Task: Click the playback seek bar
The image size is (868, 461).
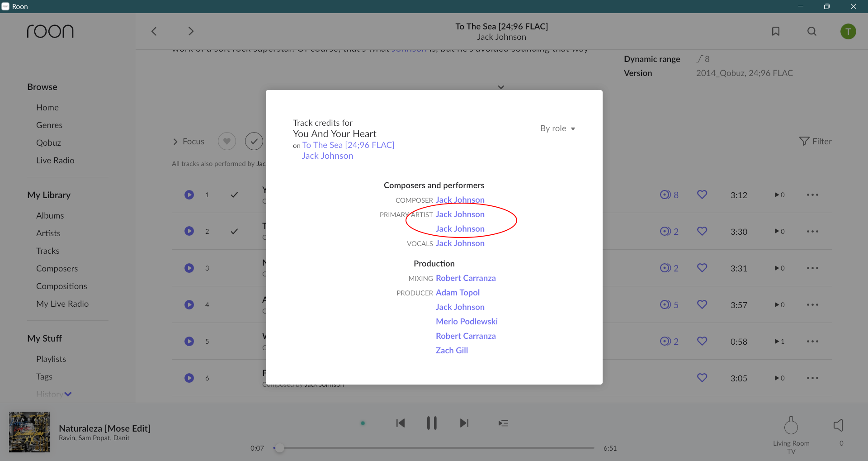Action: click(x=434, y=448)
